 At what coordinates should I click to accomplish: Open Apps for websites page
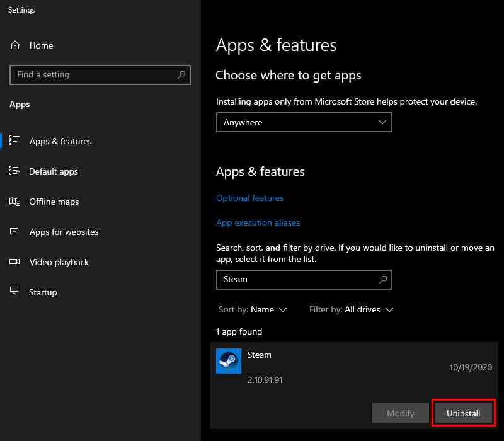click(64, 232)
